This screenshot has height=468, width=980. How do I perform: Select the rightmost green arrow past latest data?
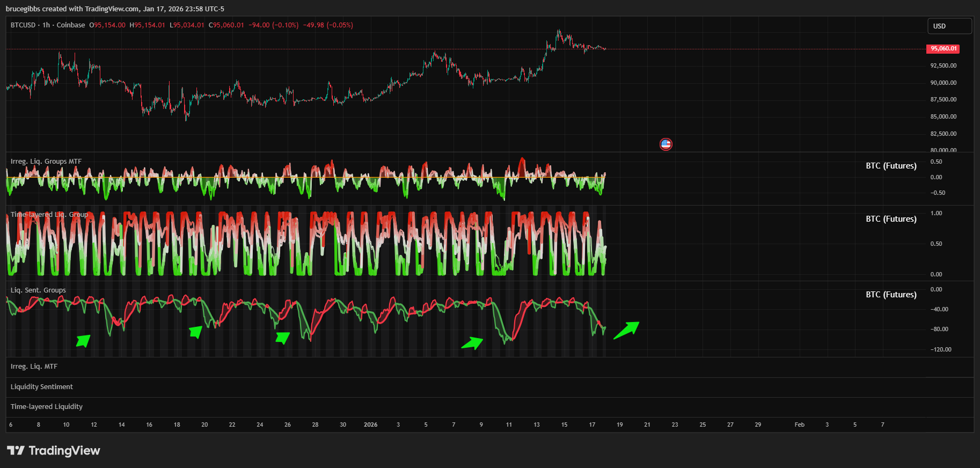[626, 330]
